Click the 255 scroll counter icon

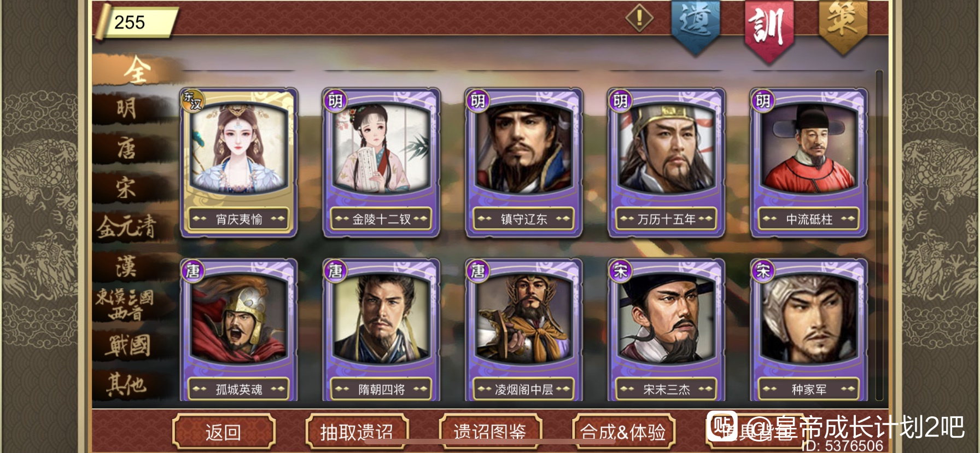[x=137, y=22]
